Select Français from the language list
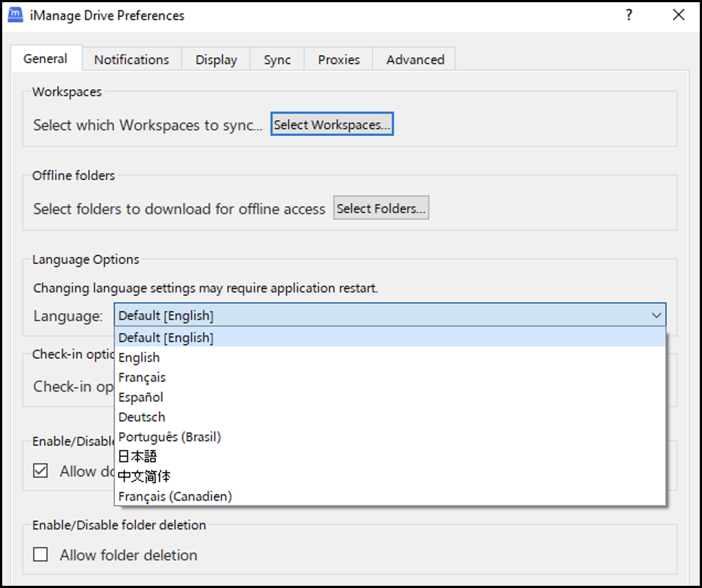This screenshot has height=588, width=702. 142,377
